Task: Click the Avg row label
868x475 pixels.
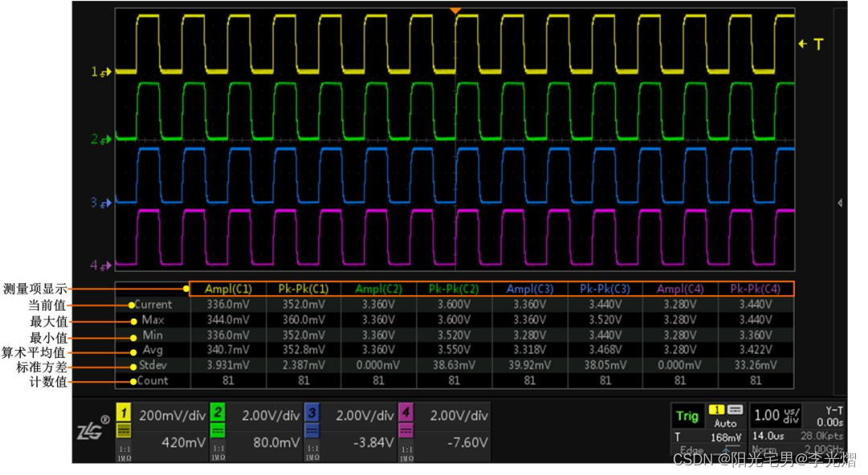Action: pos(153,350)
